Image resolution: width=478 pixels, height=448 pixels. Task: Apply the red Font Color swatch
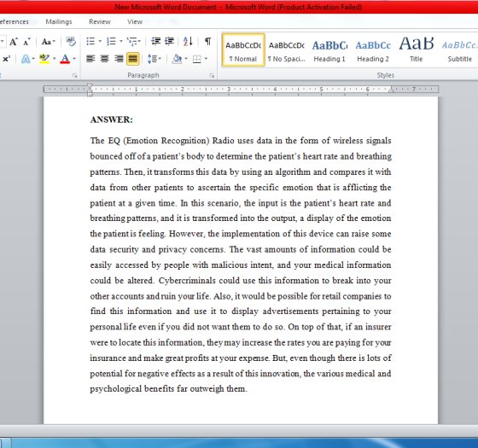pyautogui.click(x=65, y=59)
